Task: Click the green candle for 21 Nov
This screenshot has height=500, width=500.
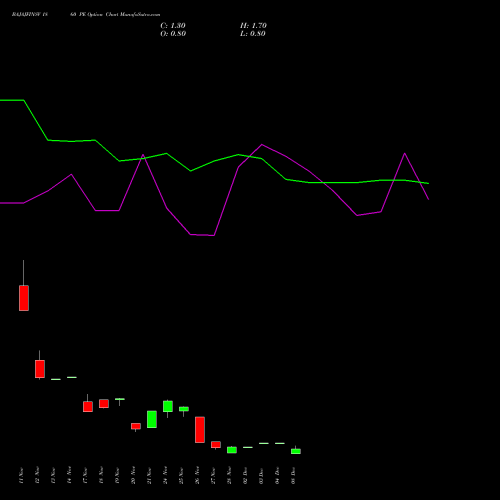Action: pos(152,419)
